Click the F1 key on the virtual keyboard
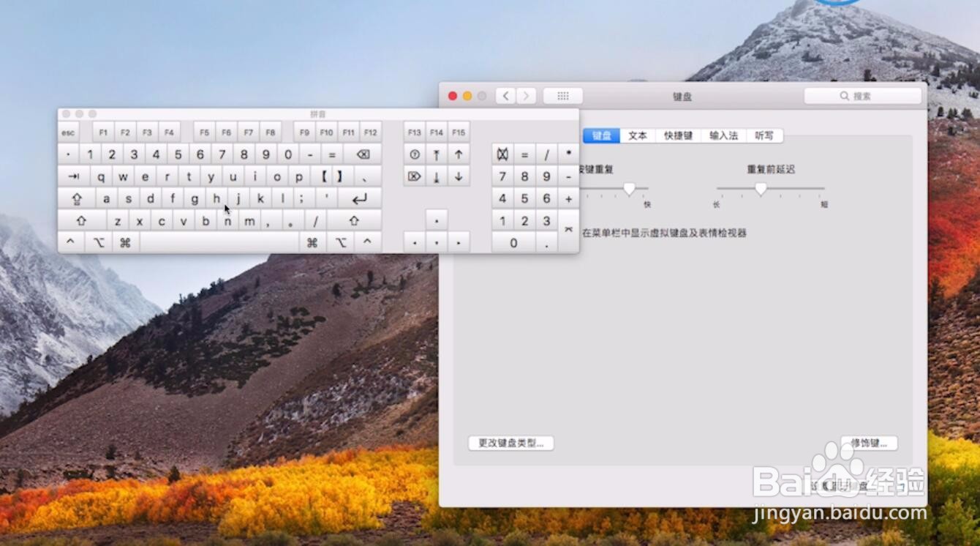The width and height of the screenshot is (980, 546). (103, 132)
